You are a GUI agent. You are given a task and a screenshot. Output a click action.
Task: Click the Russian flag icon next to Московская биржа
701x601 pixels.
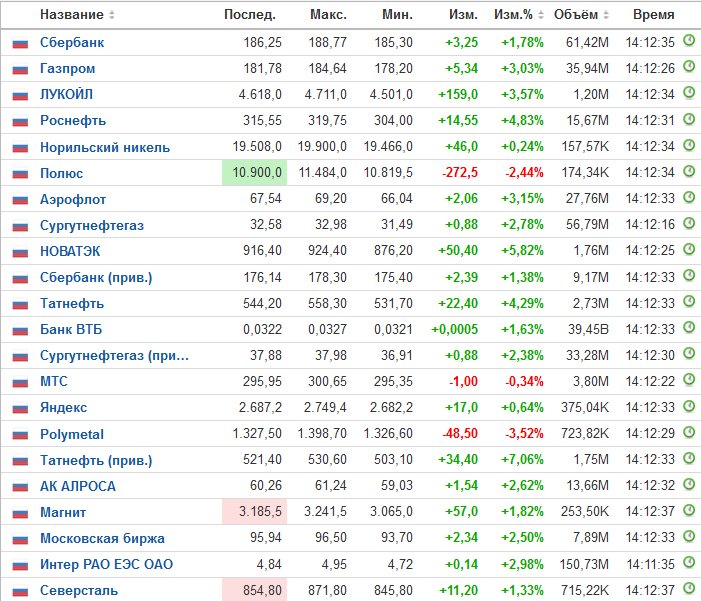click(x=20, y=539)
